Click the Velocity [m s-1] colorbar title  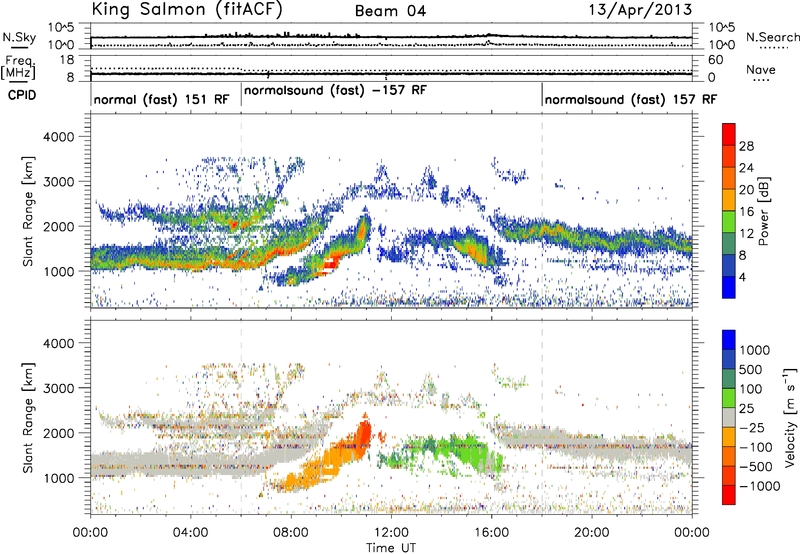point(790,417)
